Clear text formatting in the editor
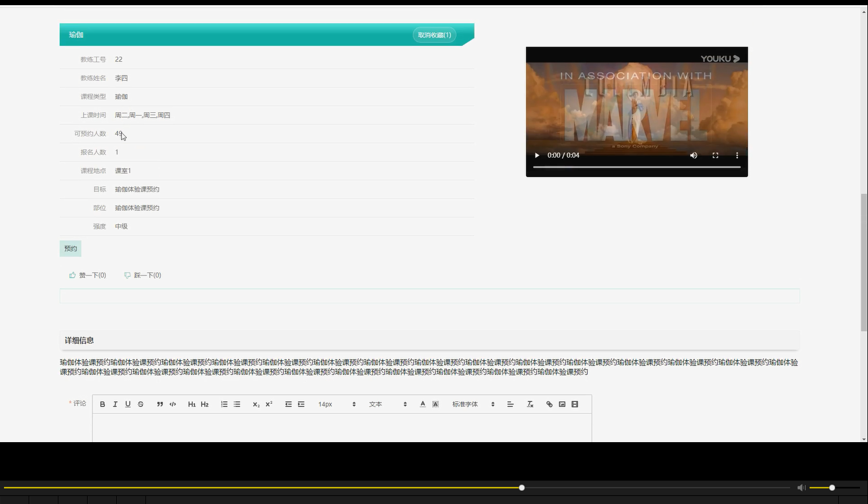 [x=530, y=404]
